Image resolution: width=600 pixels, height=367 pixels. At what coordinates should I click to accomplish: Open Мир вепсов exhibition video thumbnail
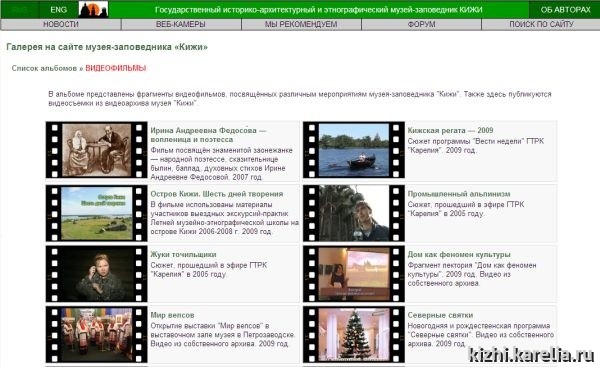[96, 334]
